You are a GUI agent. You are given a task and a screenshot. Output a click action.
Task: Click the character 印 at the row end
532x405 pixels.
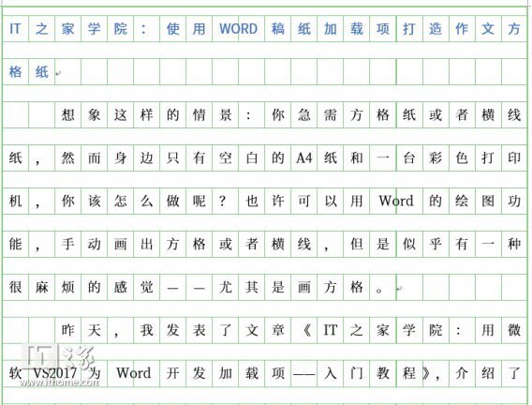click(514, 157)
